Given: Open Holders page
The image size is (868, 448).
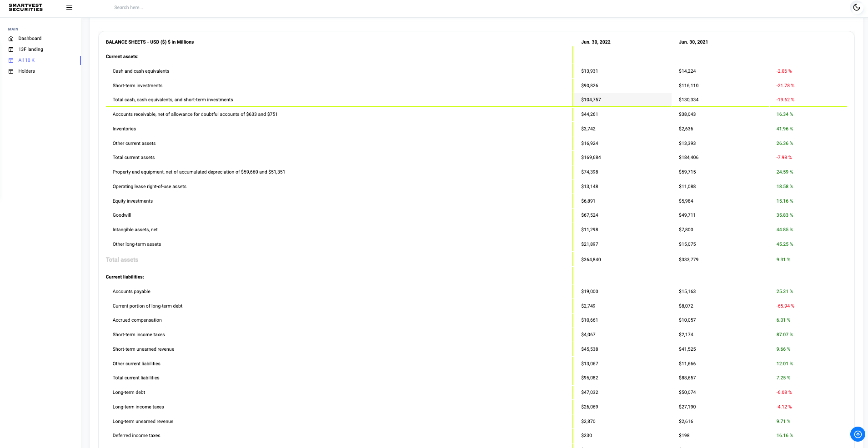Looking at the screenshot, I should (x=27, y=71).
